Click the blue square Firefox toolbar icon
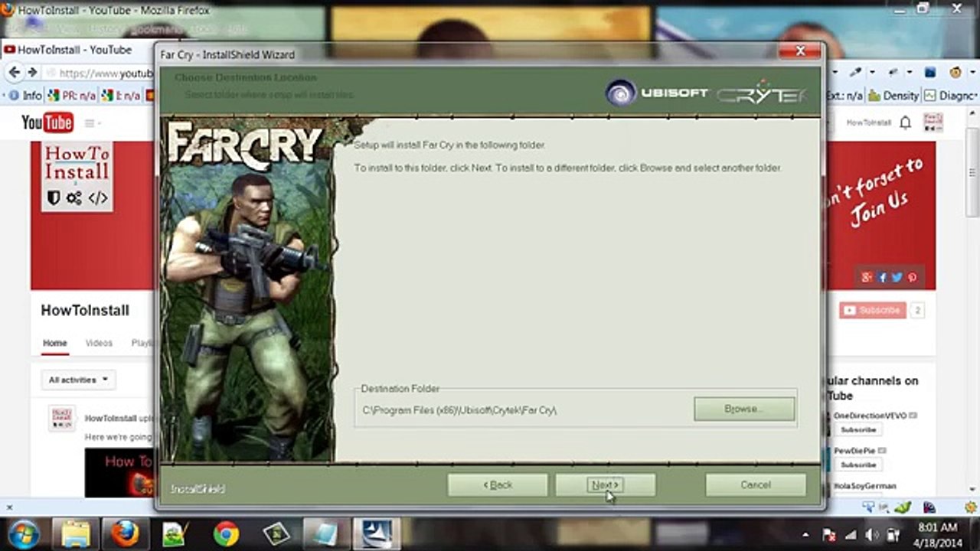The height and width of the screenshot is (551, 980). coord(930,73)
